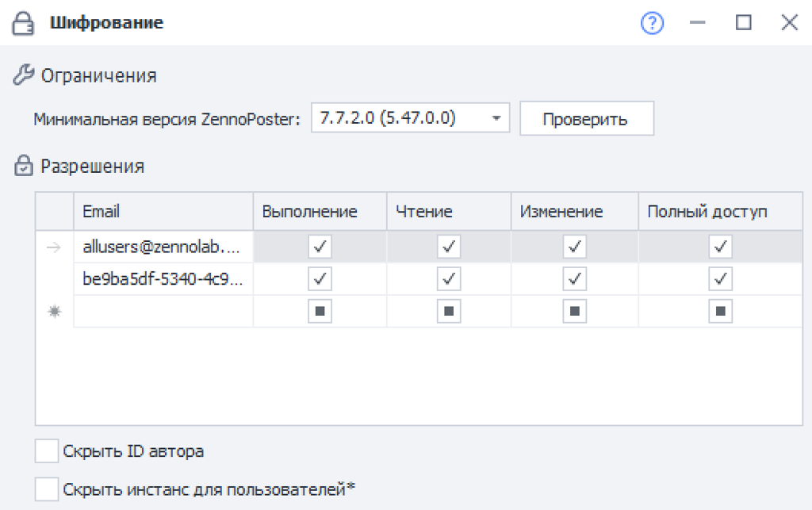The image size is (812, 510).
Task: Uncheck Выполнение for allusers@zennolab row
Action: [320, 247]
